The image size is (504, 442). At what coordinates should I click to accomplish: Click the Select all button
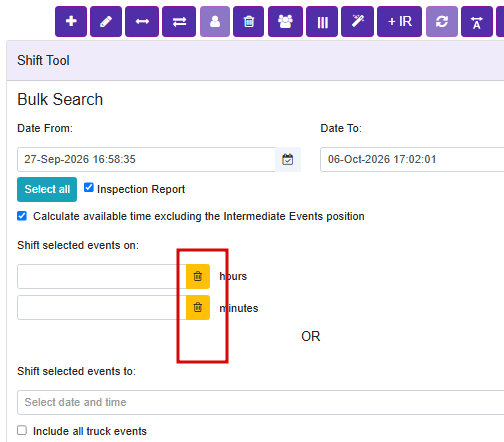pos(47,189)
